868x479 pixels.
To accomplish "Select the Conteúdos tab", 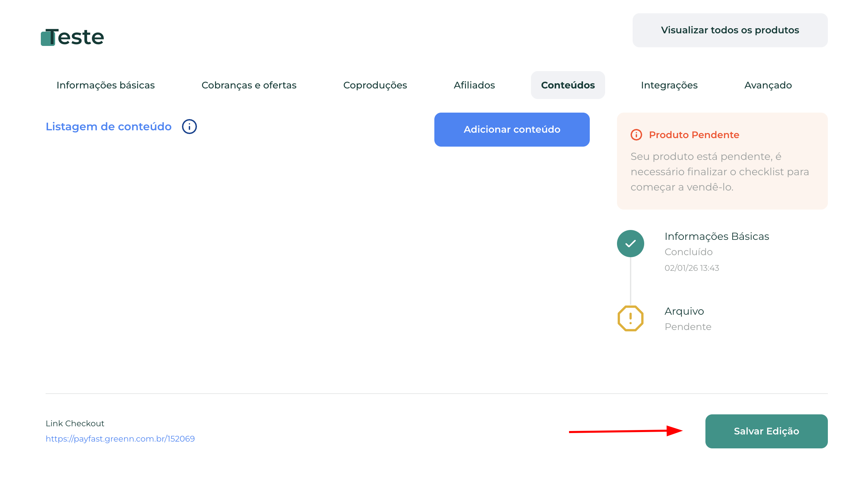I will pos(568,85).
